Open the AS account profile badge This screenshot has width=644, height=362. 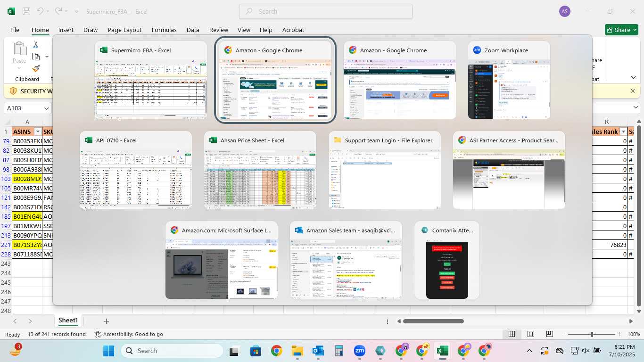coord(564,11)
